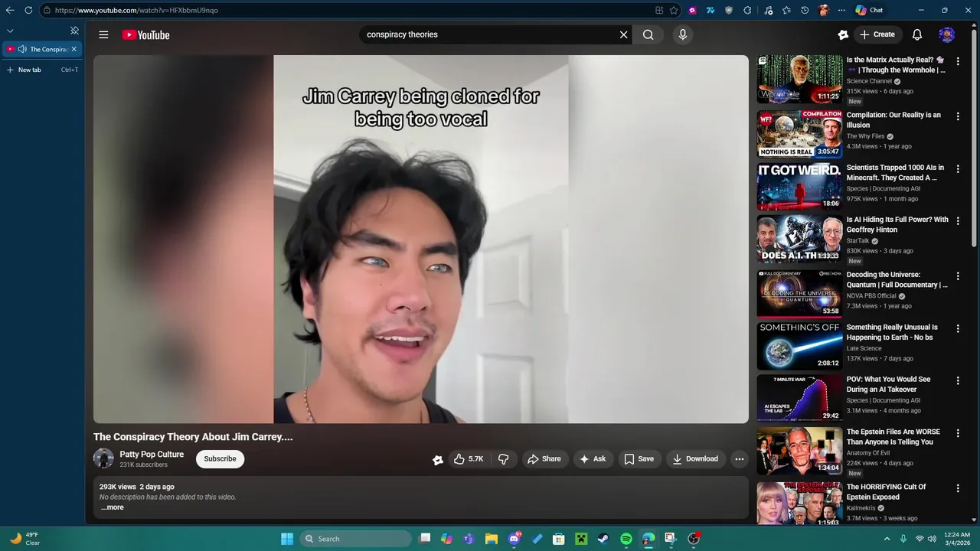The image size is (980, 551).
Task: Close 'The Conspirac...' vertical tab
Action: (73, 49)
